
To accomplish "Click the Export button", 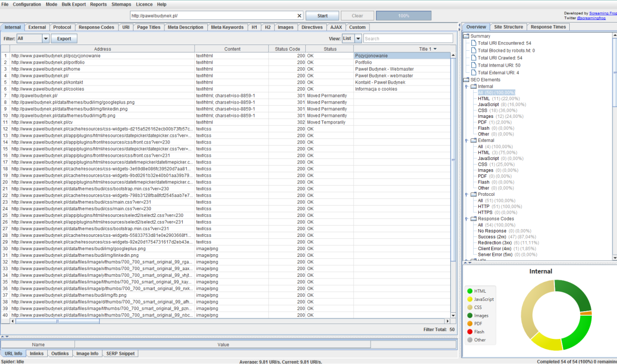I will pyautogui.click(x=64, y=38).
